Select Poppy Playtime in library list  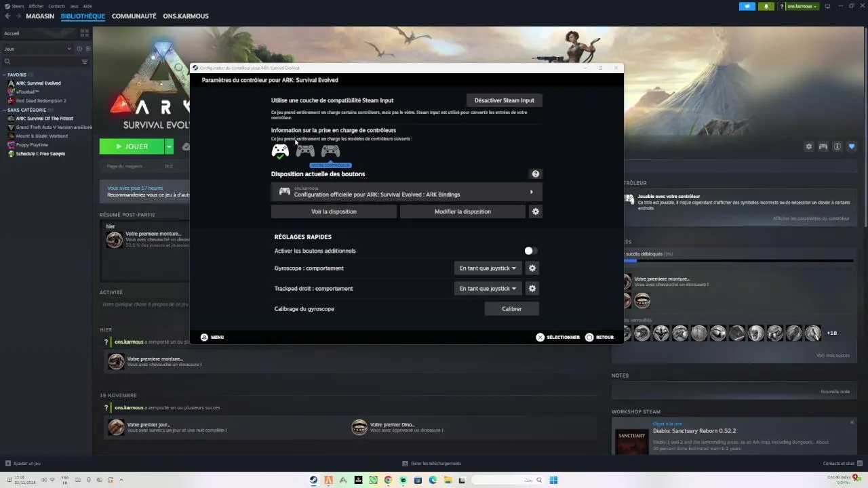pos(32,145)
